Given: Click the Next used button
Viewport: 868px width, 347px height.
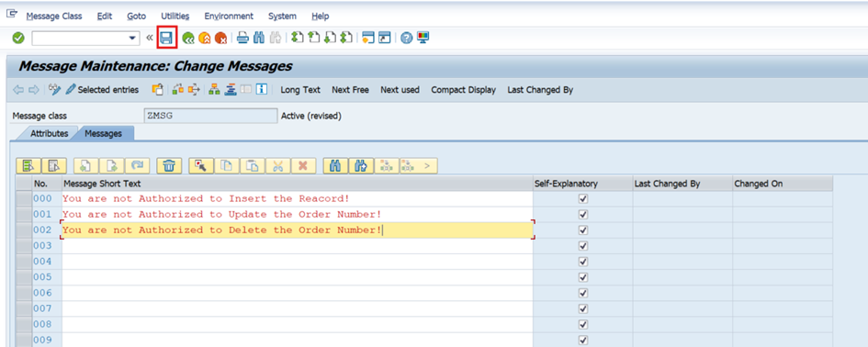Looking at the screenshot, I should [x=400, y=90].
